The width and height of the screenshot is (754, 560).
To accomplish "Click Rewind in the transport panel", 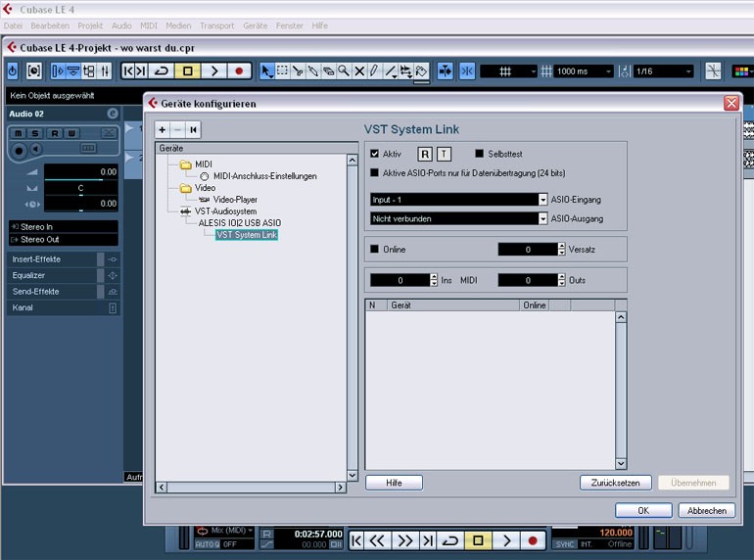I will pos(377,540).
